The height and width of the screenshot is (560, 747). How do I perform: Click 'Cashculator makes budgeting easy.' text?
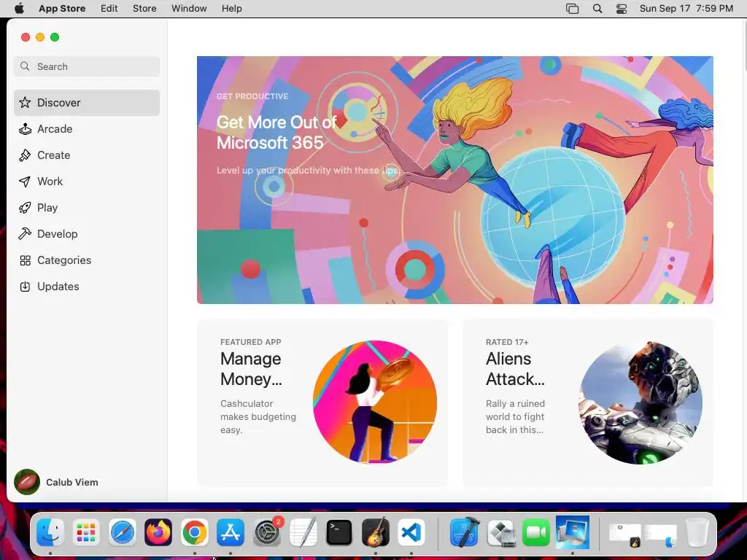[258, 416]
